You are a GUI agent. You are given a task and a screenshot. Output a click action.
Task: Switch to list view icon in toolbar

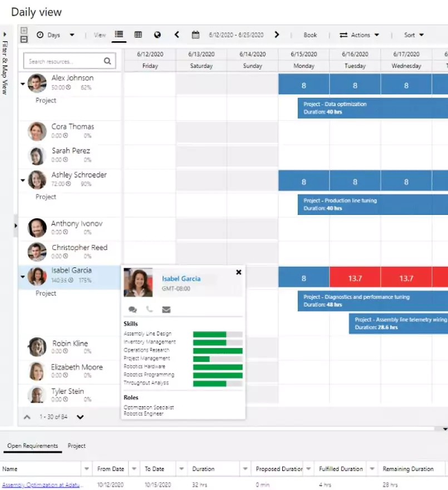coord(119,35)
